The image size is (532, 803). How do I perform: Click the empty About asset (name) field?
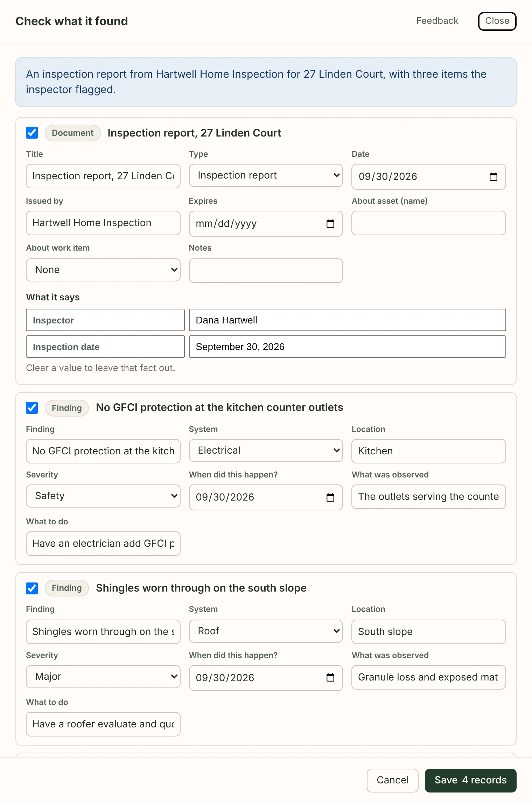[428, 223]
